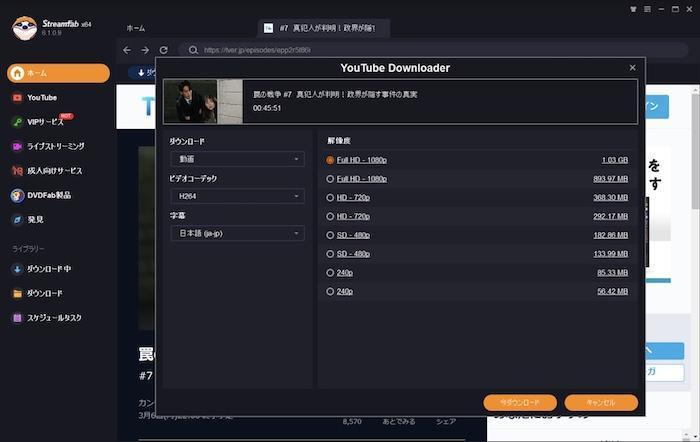Click the 893.97 MB size link
The image size is (700, 442).
pos(610,179)
